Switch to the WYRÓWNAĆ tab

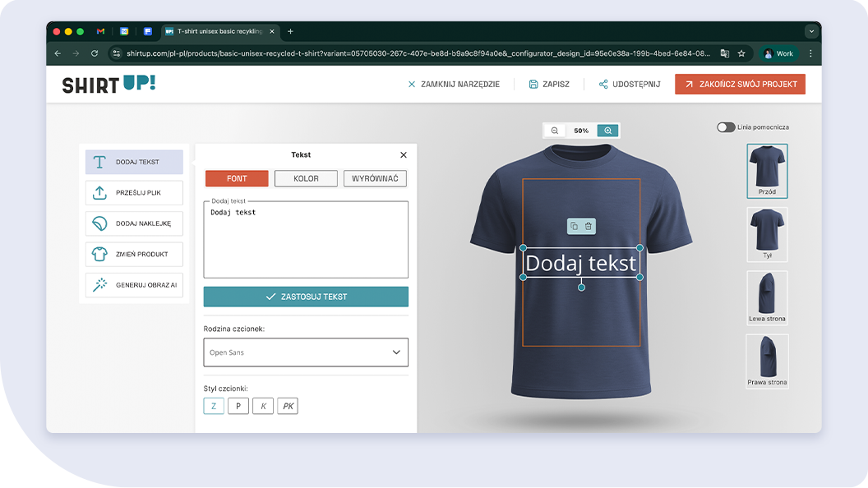(376, 179)
